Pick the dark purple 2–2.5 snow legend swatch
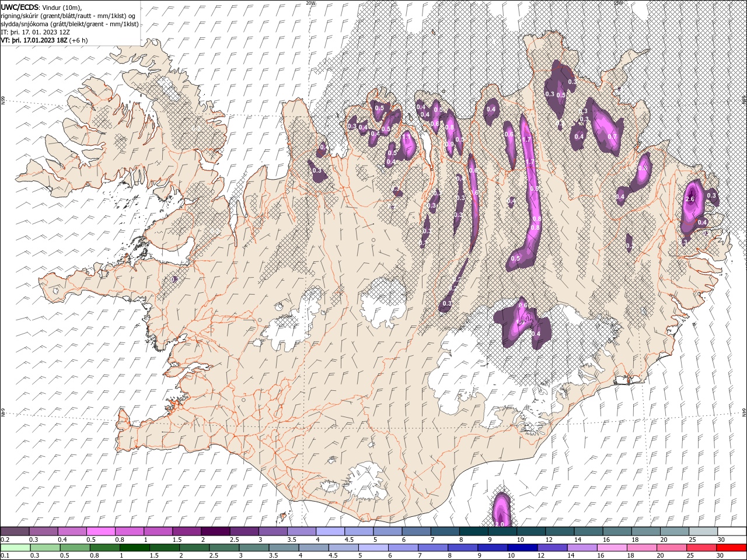The width and height of the screenshot is (747, 560). pyautogui.click(x=215, y=531)
